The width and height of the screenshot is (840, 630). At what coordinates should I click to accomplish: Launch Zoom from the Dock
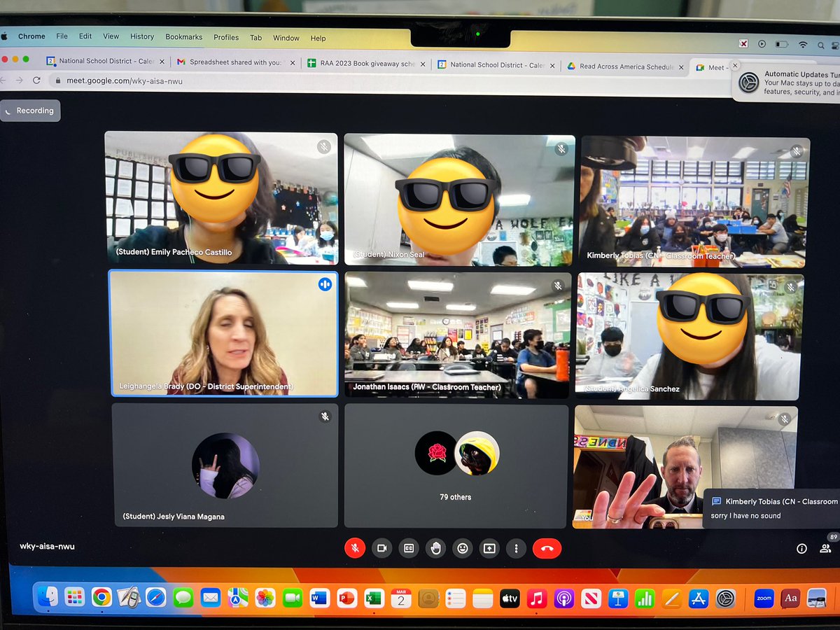click(x=764, y=599)
